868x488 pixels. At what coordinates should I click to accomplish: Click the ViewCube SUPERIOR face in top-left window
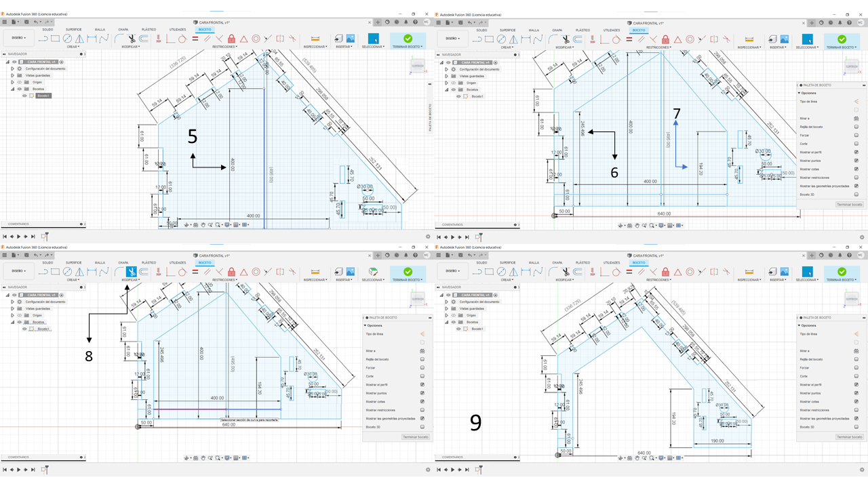click(417, 67)
